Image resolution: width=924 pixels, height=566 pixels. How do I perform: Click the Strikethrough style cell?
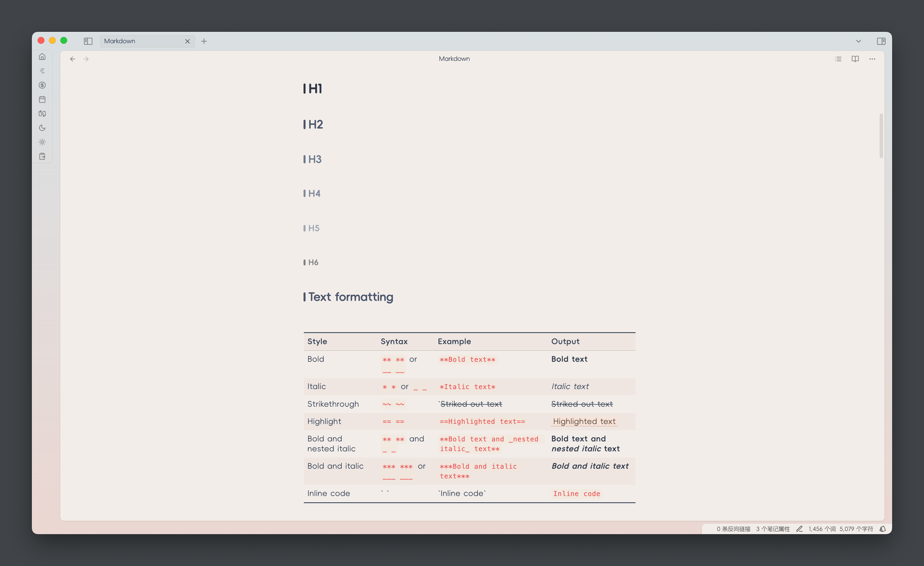pos(333,404)
